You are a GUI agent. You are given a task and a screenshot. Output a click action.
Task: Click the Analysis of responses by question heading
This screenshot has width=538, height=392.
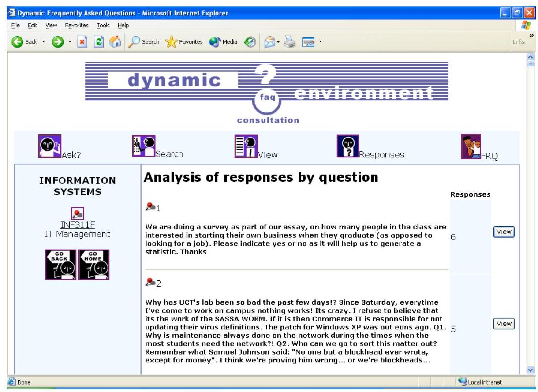(261, 177)
